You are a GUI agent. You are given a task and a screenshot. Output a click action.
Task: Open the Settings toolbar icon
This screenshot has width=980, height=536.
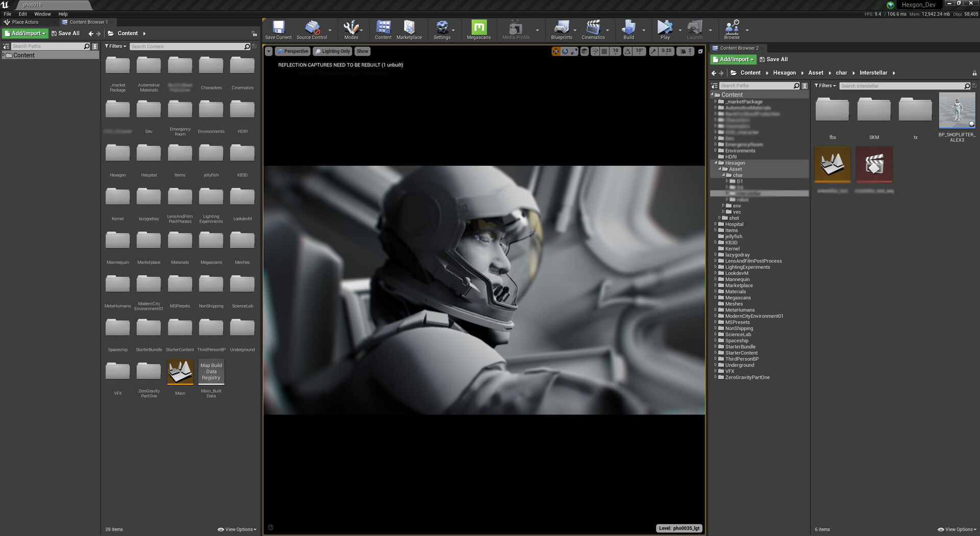coord(442,30)
